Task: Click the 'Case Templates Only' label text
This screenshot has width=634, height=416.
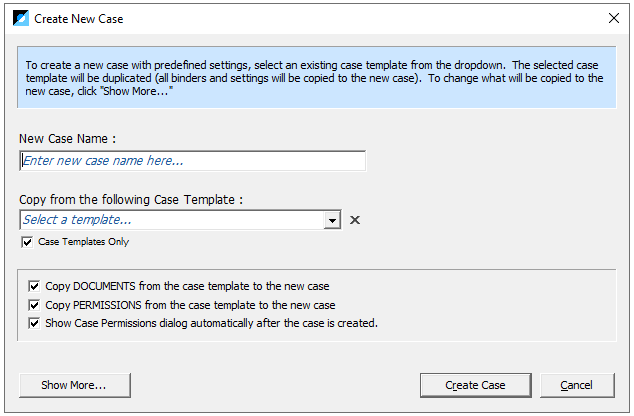Action: point(83,242)
